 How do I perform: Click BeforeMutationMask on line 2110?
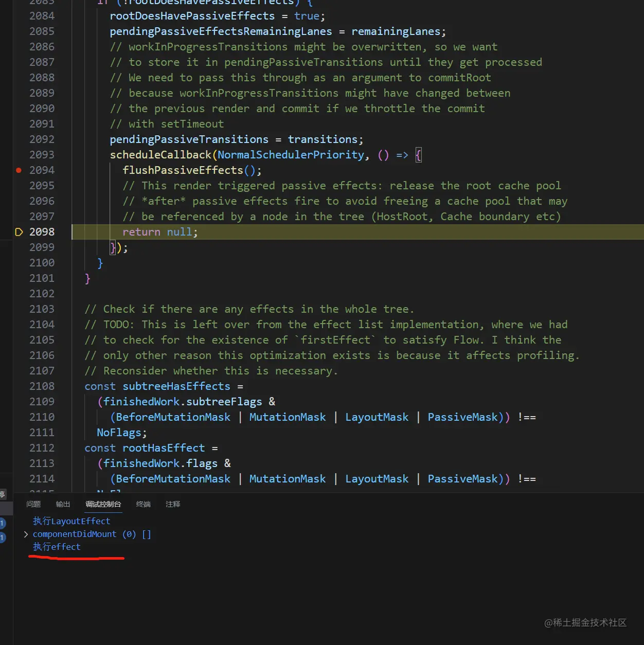(173, 417)
